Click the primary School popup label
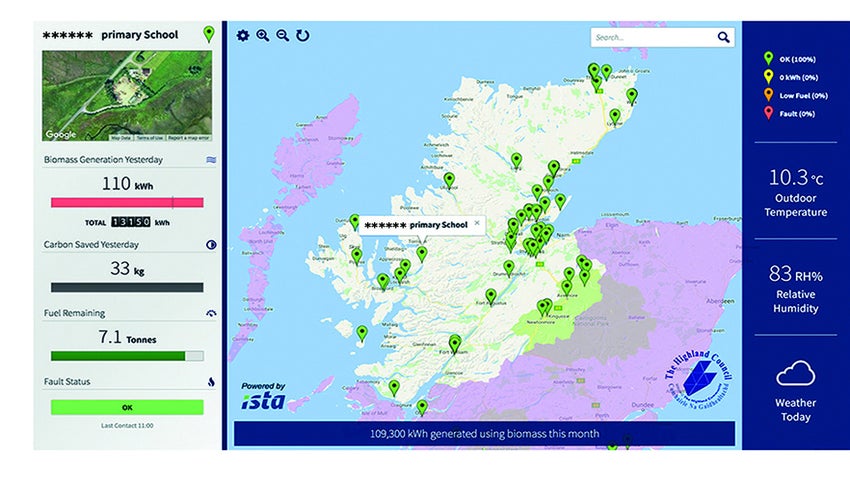 pyautogui.click(x=416, y=225)
